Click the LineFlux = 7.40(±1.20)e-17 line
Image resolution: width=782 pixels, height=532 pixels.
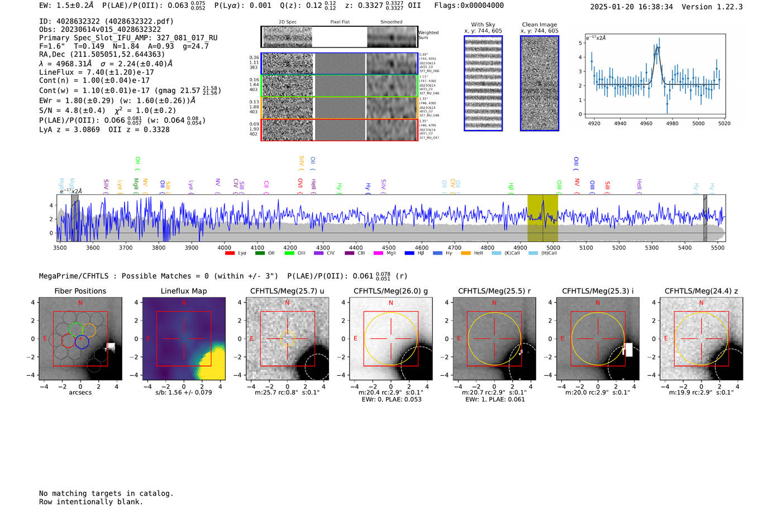(97, 72)
